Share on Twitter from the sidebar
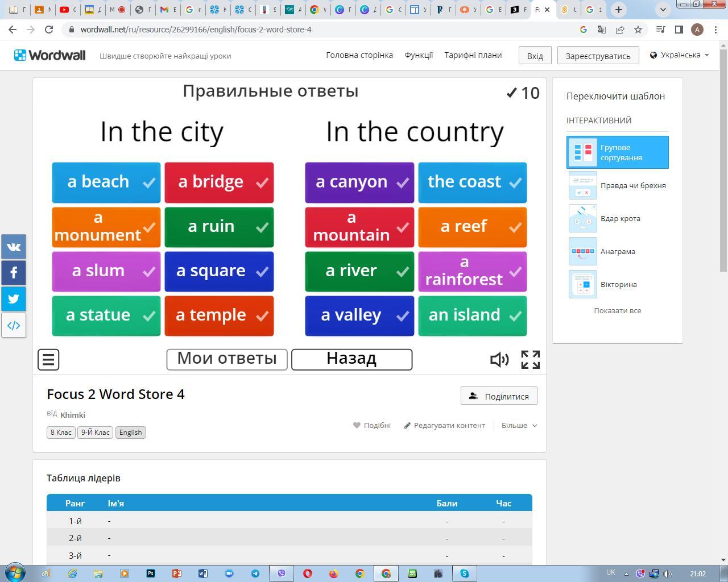This screenshot has height=582, width=728. [14, 299]
